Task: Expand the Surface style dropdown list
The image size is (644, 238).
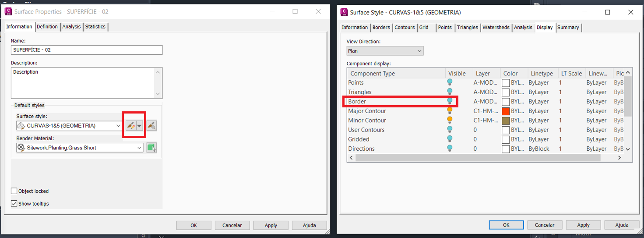Action: click(x=118, y=126)
